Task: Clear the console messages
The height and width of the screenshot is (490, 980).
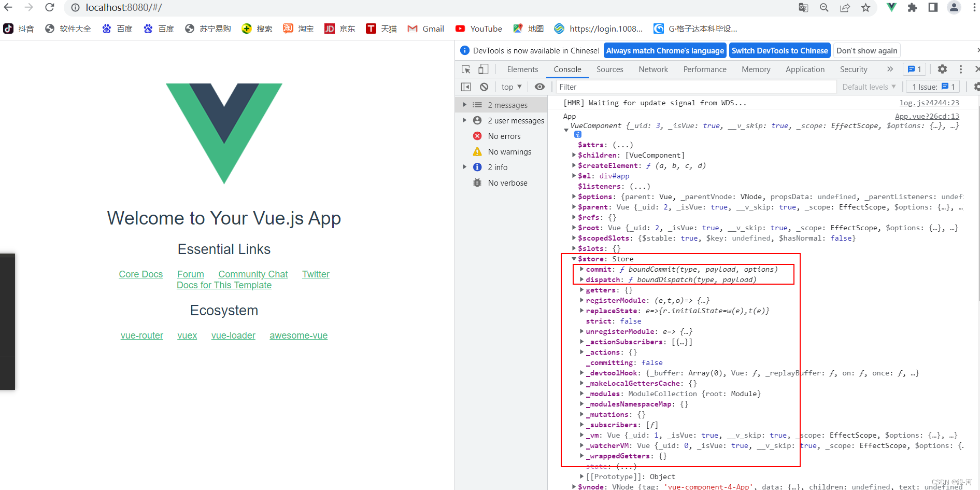Action: pos(484,87)
